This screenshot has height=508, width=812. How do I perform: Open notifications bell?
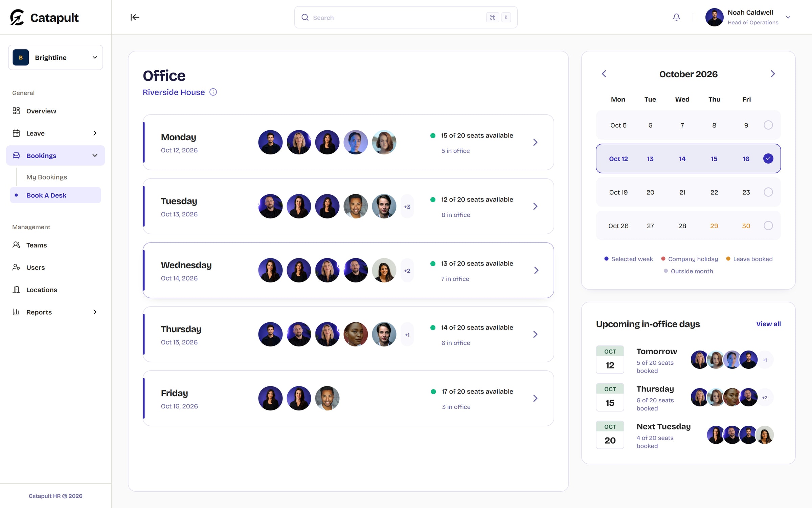tap(676, 17)
